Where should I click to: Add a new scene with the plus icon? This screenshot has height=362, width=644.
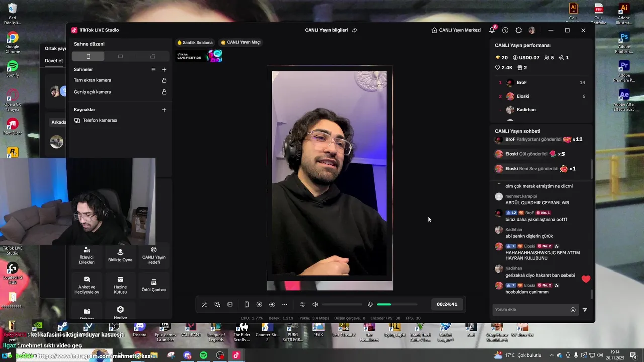coord(164,70)
